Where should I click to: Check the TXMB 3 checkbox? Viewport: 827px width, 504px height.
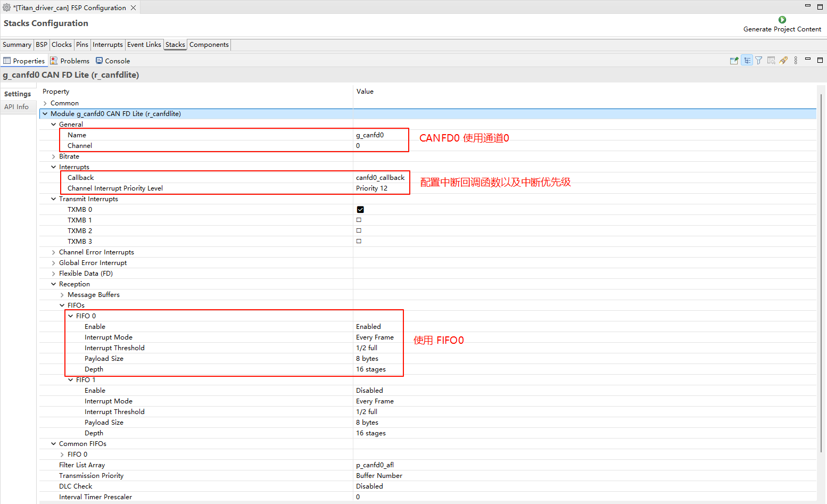[359, 241]
